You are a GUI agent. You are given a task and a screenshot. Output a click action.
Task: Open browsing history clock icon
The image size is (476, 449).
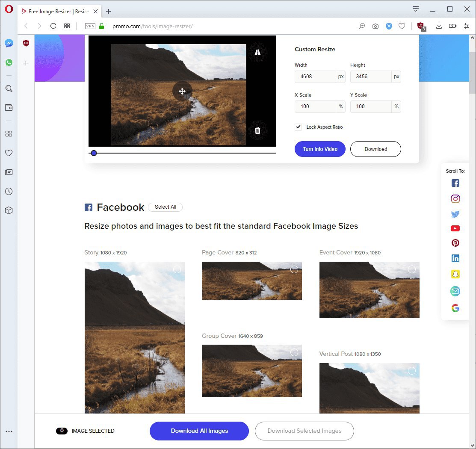click(9, 191)
